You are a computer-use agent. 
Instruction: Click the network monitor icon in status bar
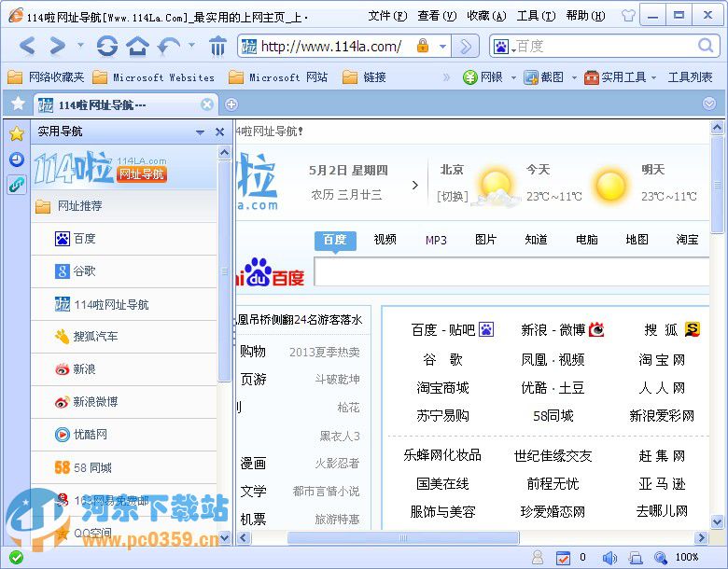[x=636, y=558]
